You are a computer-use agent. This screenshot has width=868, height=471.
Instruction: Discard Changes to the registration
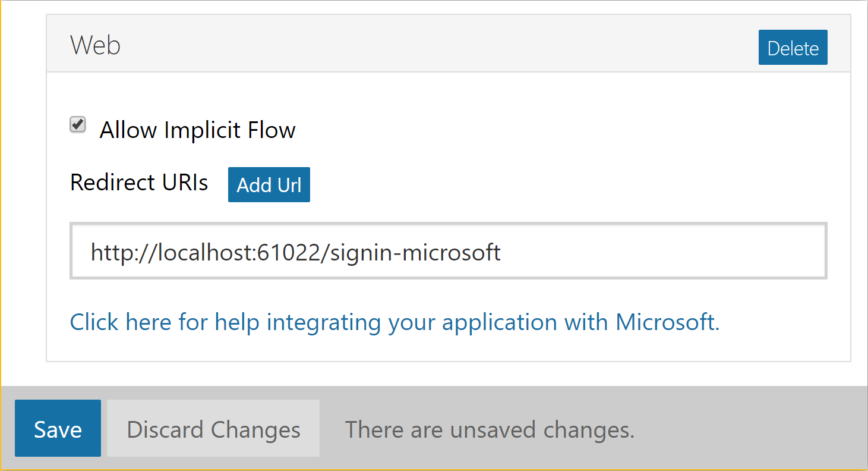tap(213, 428)
